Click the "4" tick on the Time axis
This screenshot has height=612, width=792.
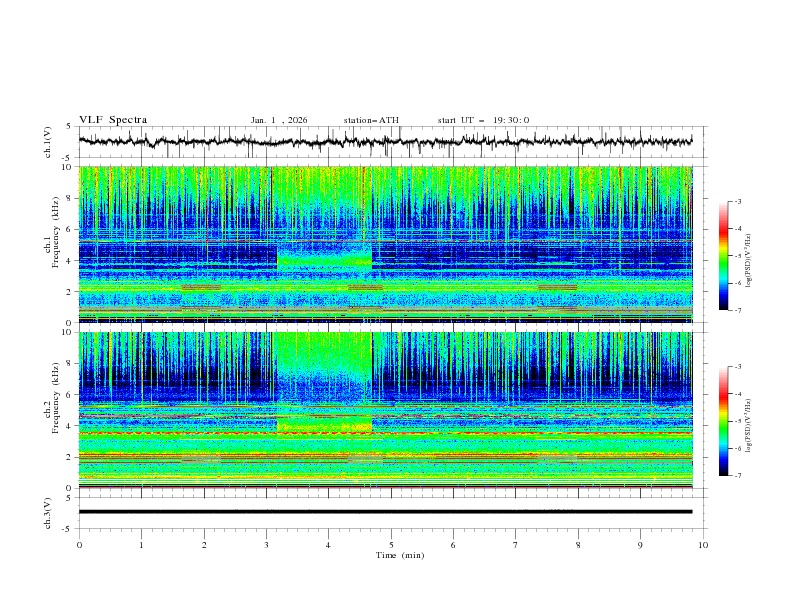pos(328,545)
